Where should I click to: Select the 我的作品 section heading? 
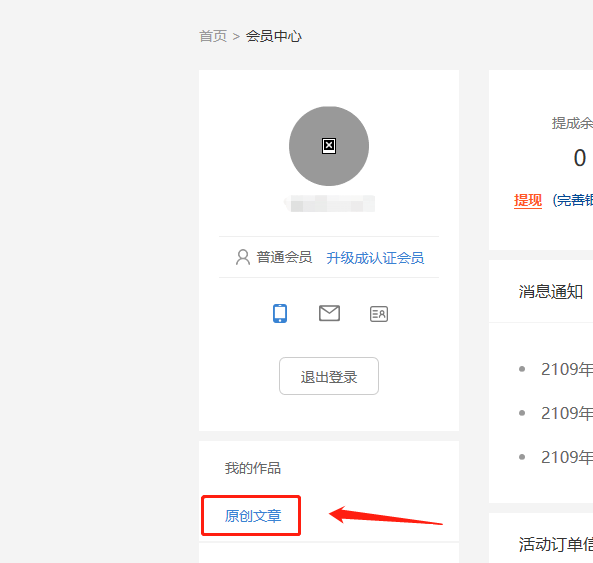[x=253, y=468]
